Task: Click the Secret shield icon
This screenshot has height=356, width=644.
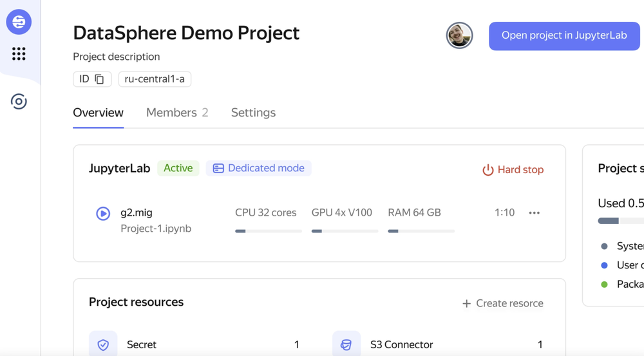Action: pos(103,344)
